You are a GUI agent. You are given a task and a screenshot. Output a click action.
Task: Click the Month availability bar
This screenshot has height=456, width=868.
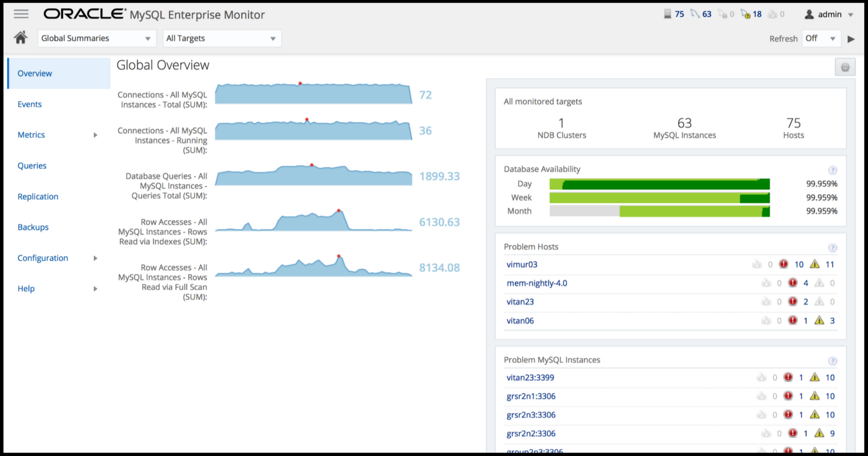pos(660,211)
